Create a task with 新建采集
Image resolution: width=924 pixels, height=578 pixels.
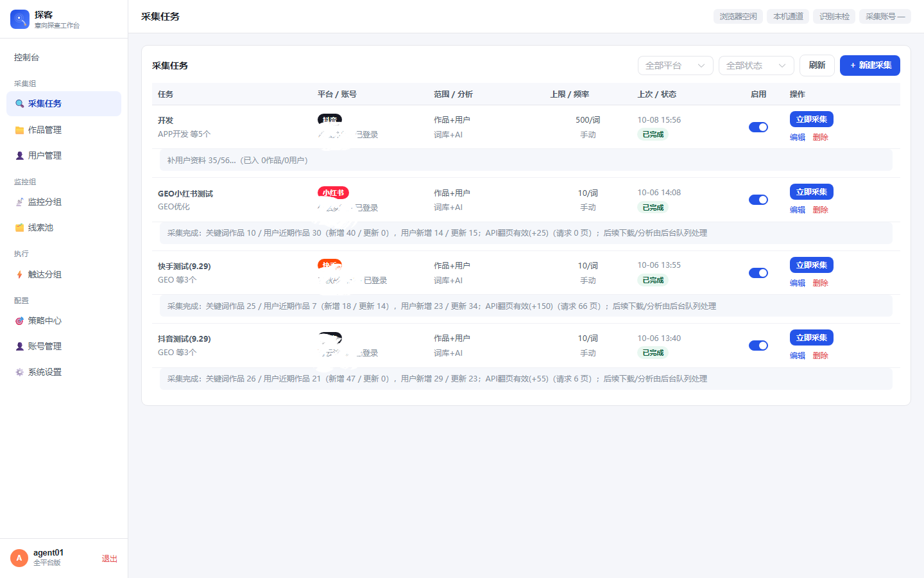(870, 66)
